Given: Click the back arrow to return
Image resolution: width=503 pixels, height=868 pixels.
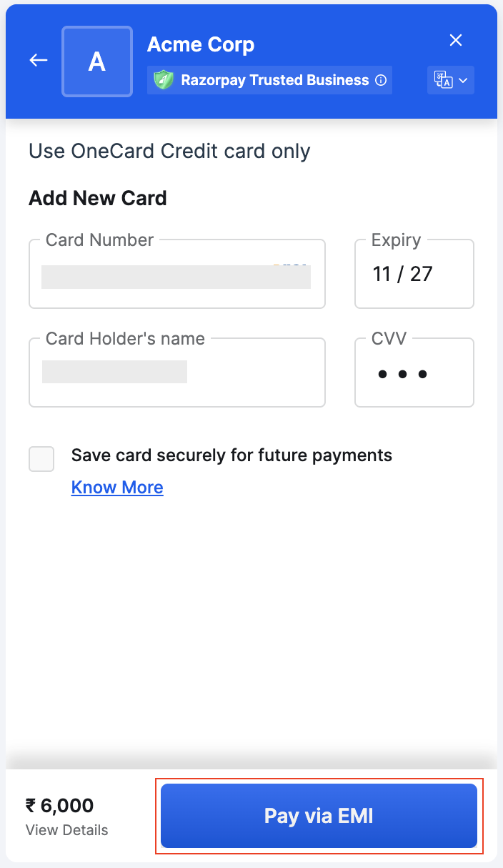Looking at the screenshot, I should [38, 60].
